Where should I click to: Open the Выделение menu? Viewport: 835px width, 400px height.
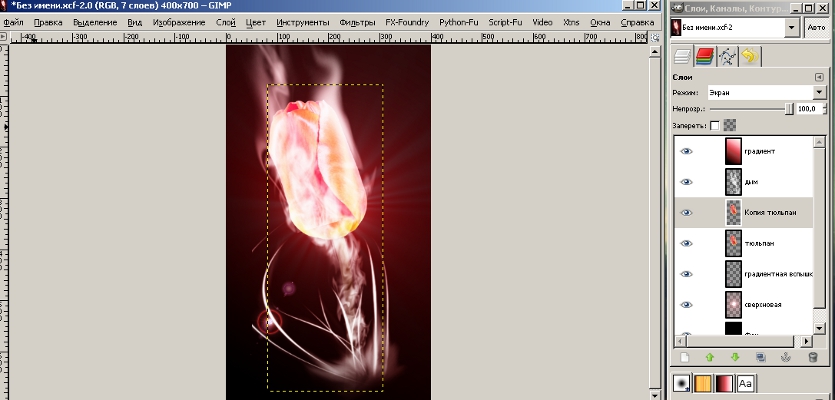(95, 22)
